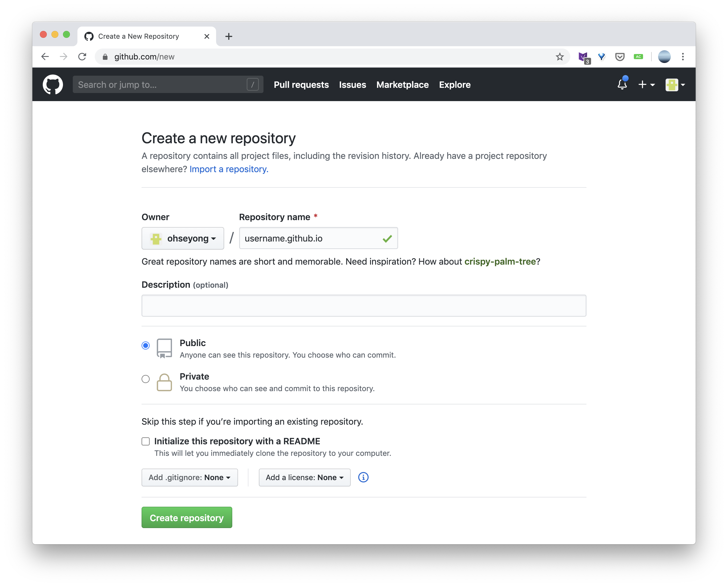Select the Private radio button
728x587 pixels.
pos(146,378)
